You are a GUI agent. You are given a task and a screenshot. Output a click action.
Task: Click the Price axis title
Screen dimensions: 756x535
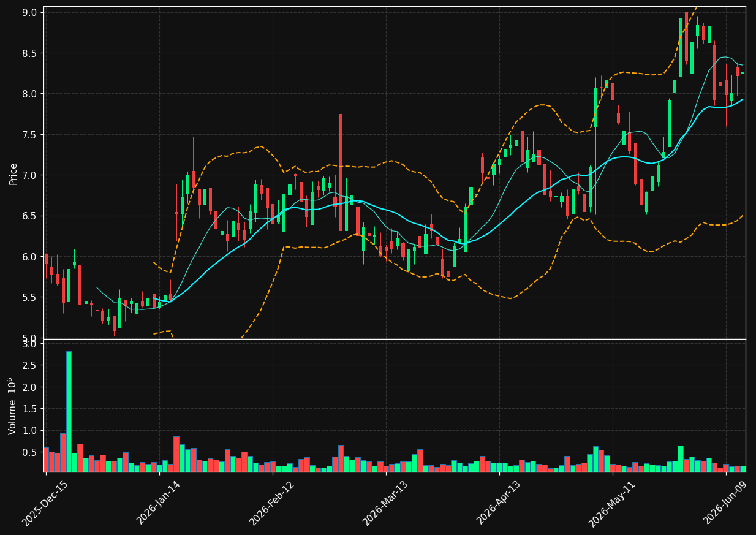pyautogui.click(x=13, y=173)
